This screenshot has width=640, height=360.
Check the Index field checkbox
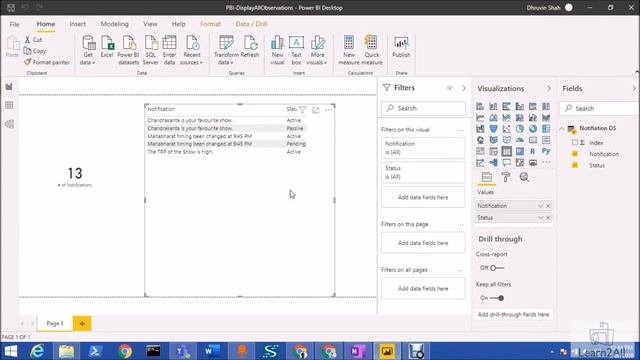click(x=575, y=142)
